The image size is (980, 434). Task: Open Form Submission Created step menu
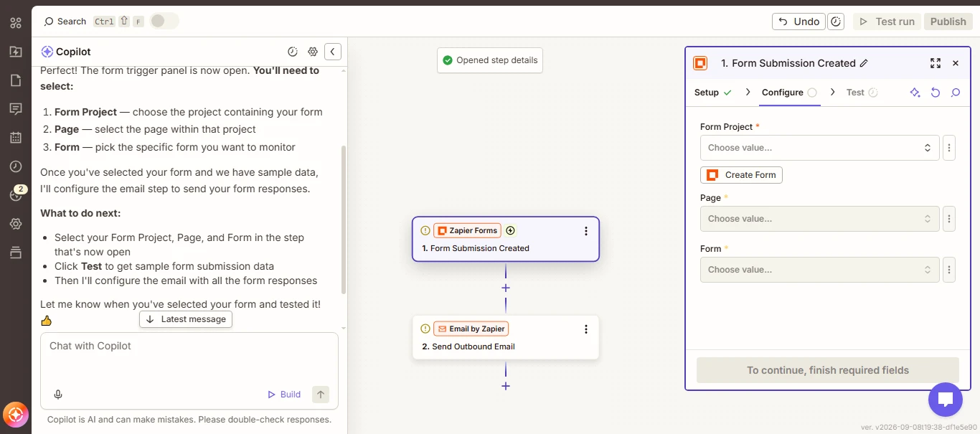pyautogui.click(x=586, y=231)
